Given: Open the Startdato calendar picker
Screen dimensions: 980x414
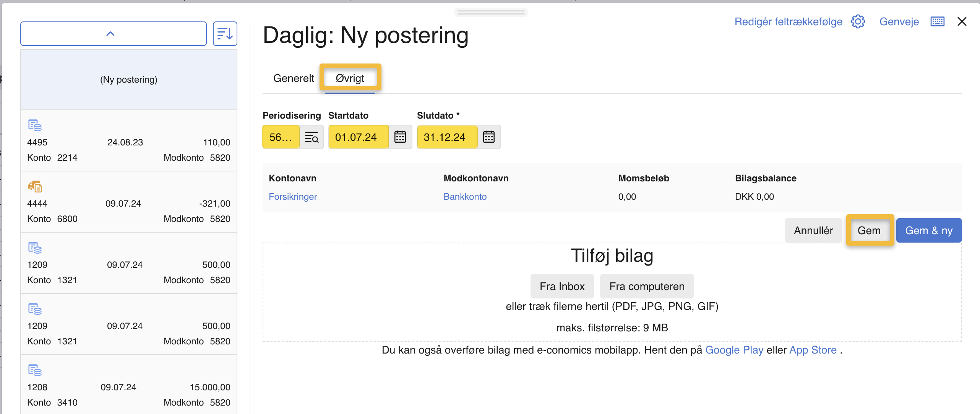Looking at the screenshot, I should click(400, 137).
